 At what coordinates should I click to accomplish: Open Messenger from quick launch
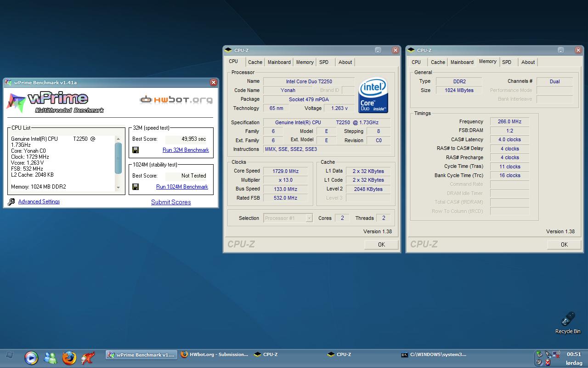point(50,357)
